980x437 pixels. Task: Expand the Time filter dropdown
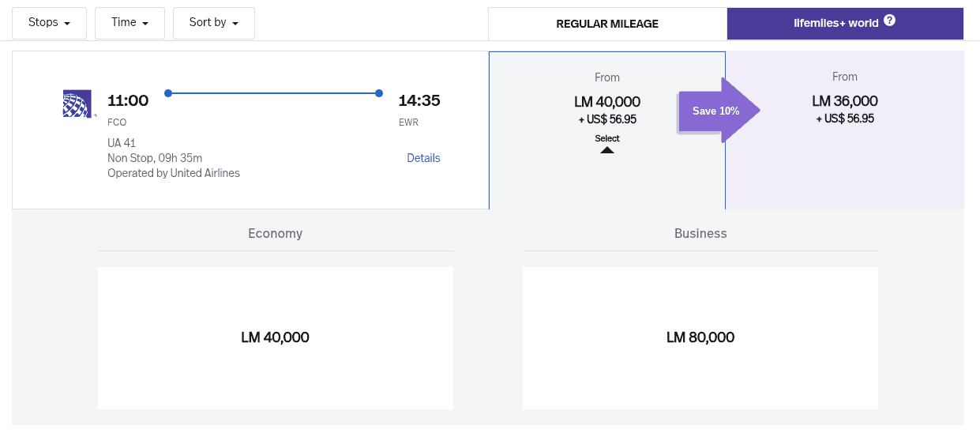(130, 23)
